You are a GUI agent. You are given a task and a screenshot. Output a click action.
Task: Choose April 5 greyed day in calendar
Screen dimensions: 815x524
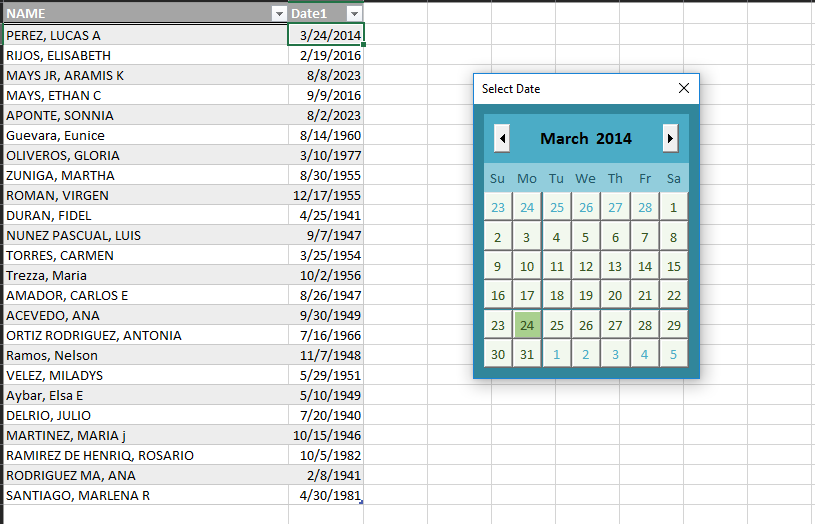point(674,355)
